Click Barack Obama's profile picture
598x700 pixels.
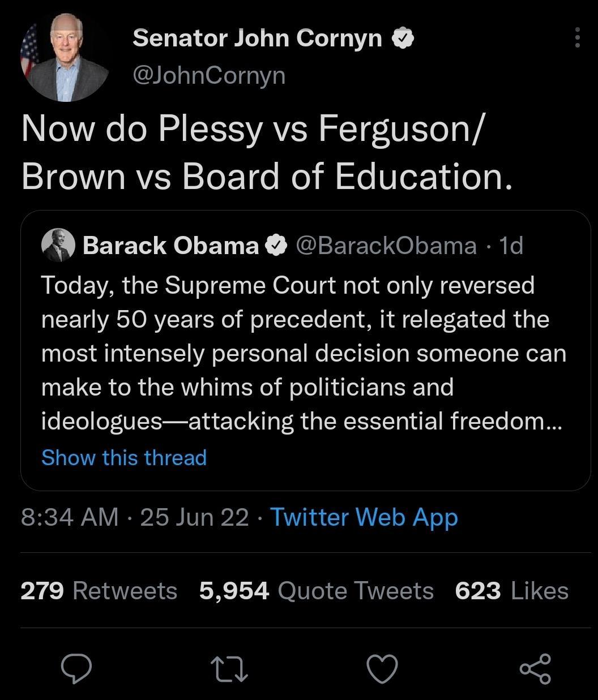(58, 245)
